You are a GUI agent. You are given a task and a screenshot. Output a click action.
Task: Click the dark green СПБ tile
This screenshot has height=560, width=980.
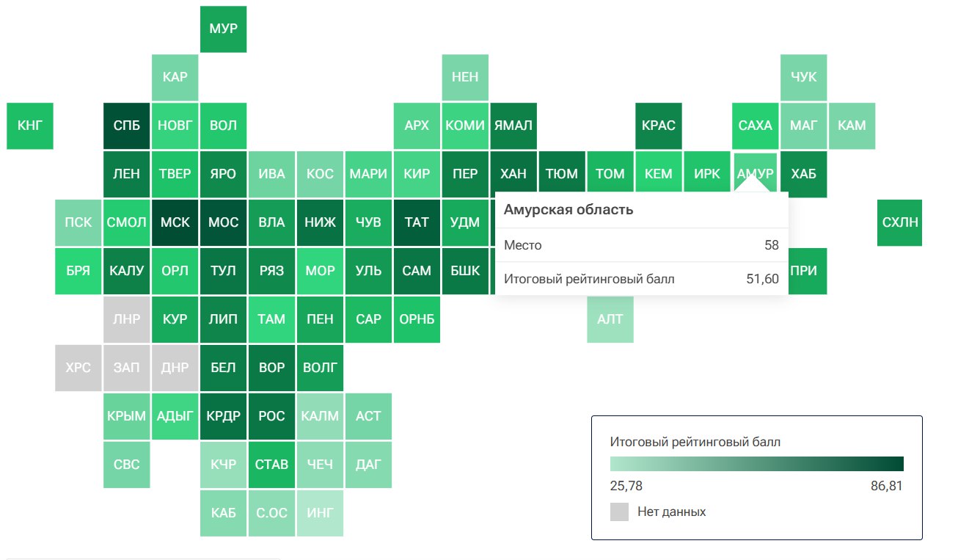(x=126, y=126)
